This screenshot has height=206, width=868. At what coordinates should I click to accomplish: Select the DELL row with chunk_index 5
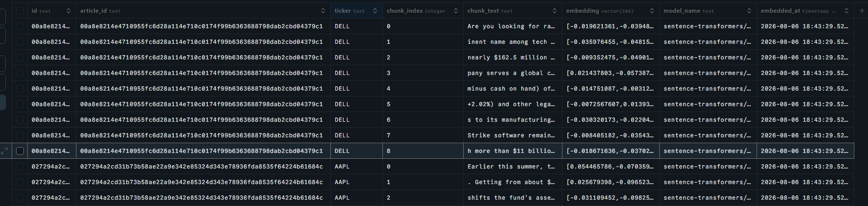point(20,104)
